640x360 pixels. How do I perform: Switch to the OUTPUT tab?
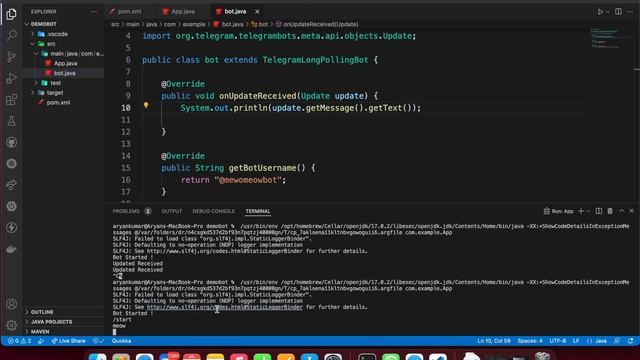click(171, 211)
